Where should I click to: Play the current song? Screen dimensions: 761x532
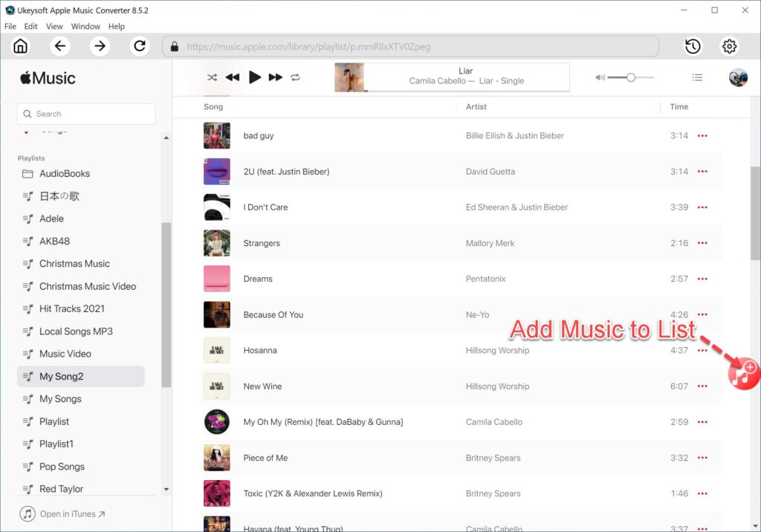tap(254, 77)
